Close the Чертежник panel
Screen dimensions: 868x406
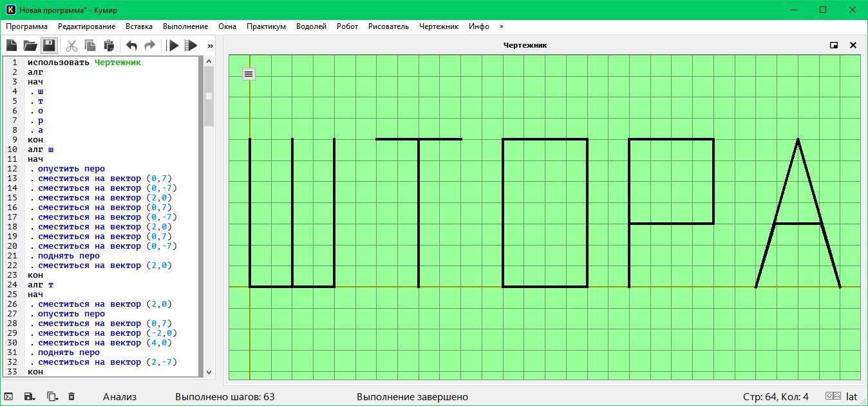tap(853, 45)
